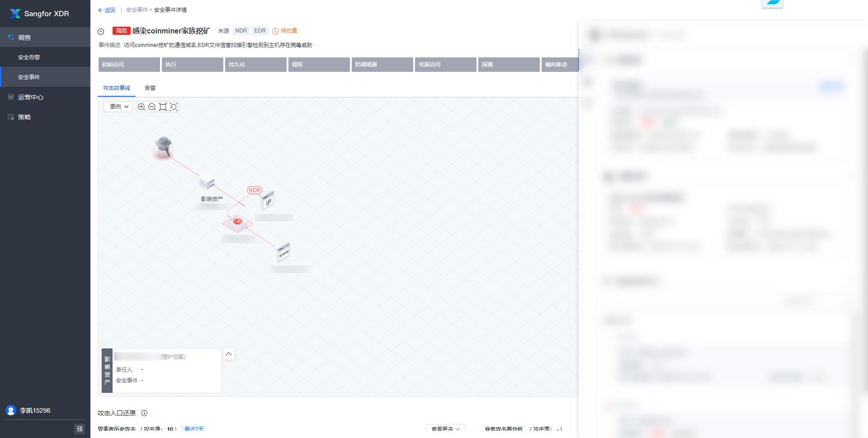Switch to the 告警 tab
Screen dimensions: 868x438
(x=150, y=88)
